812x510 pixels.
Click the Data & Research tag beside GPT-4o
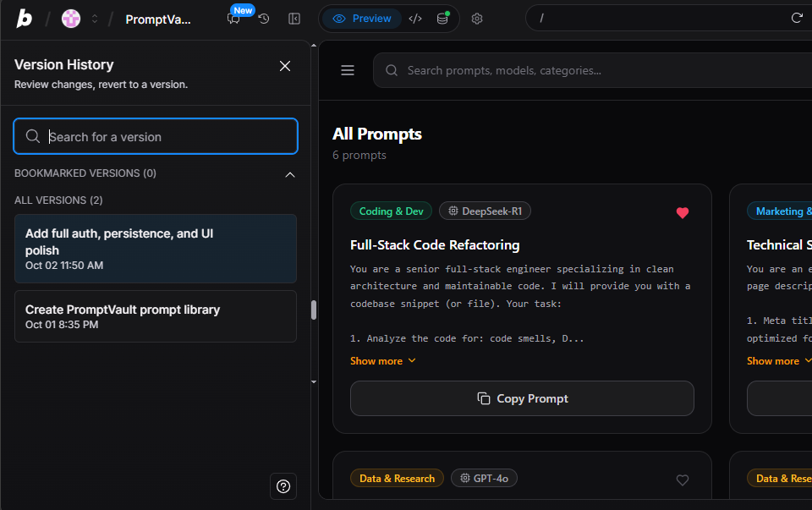tap(398, 479)
